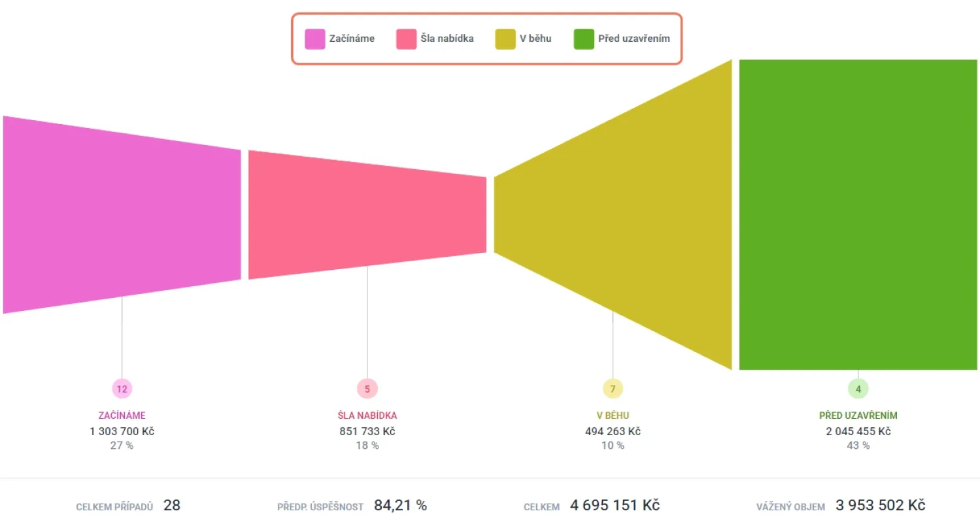Click the red Šla nabídka legend swatch
980x522 pixels.
[x=407, y=39]
